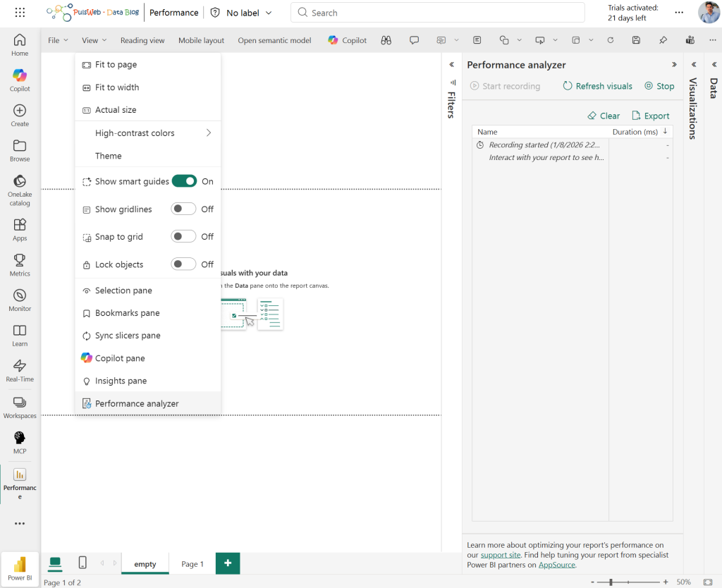The width and height of the screenshot is (722, 588).
Task: Click the binoculars Explore icon in toolbar
Action: [x=386, y=40]
